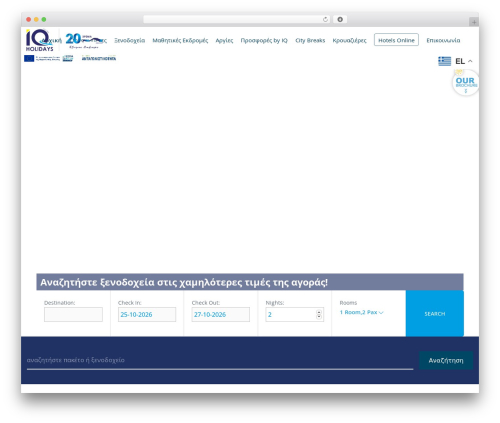Screen dimensions: 500x423
Task: Expand the EL language selector
Action: pyautogui.click(x=464, y=61)
